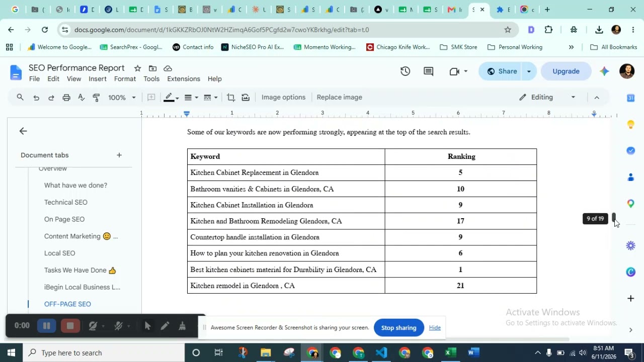Expand the Share options arrow
644x362 pixels.
click(x=529, y=71)
